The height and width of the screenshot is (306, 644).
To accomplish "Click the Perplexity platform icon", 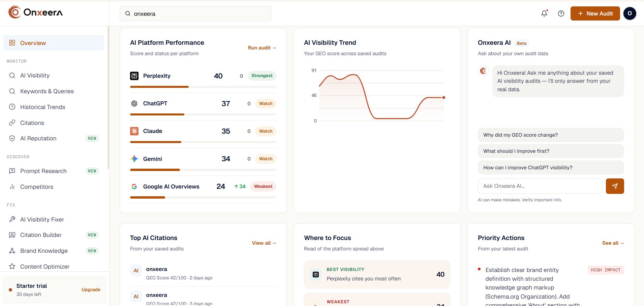I will [x=134, y=76].
